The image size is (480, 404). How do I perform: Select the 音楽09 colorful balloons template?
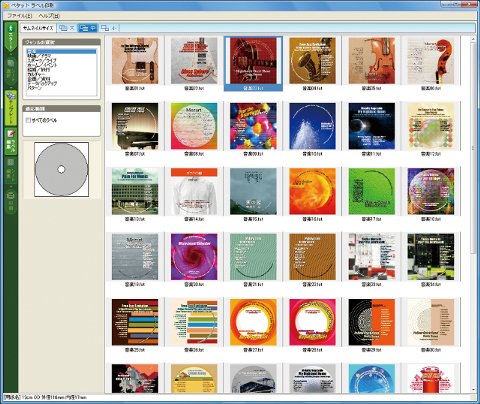pyautogui.click(x=253, y=126)
